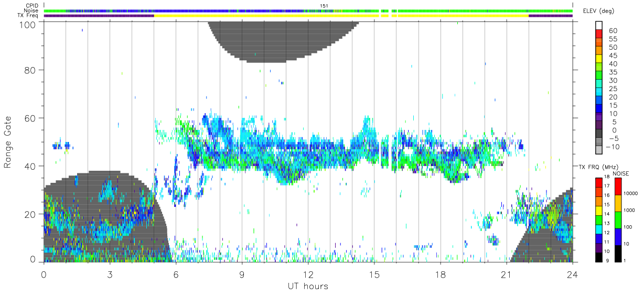This screenshot has height=297, width=644.
Task: Click the 60 label in ELEV legend
Action: tap(613, 30)
